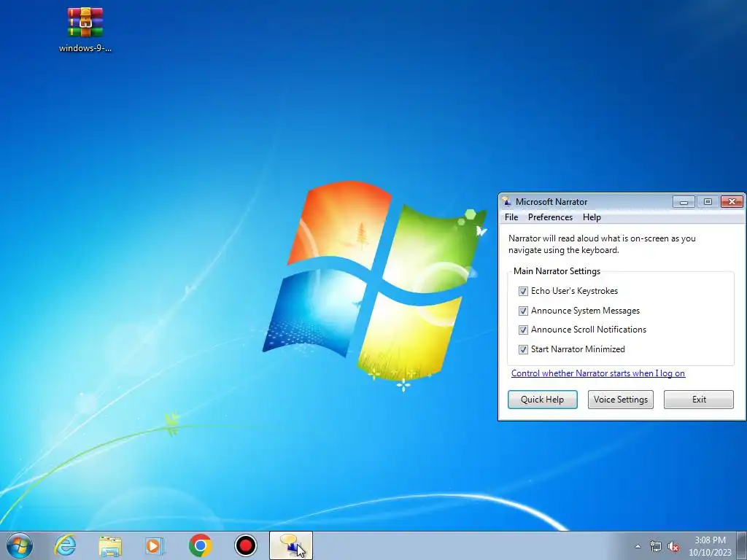Viewport: 747px width, 560px height.
Task: Open the network status tray icon
Action: click(656, 547)
